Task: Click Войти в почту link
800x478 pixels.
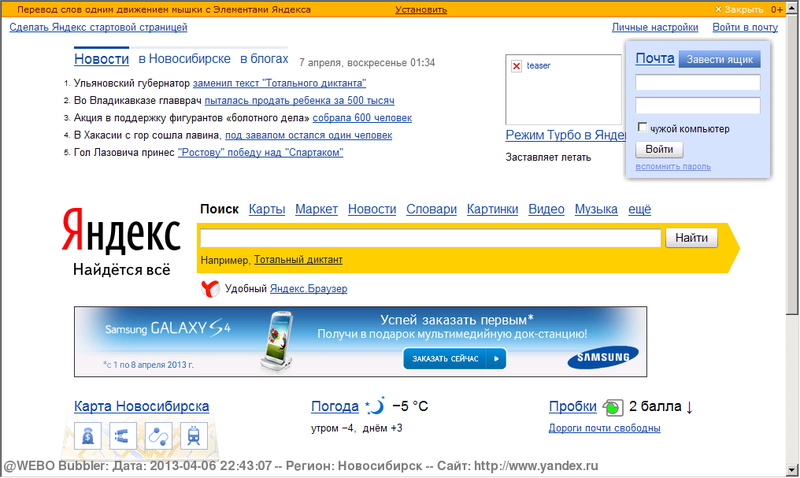Action: [x=745, y=27]
